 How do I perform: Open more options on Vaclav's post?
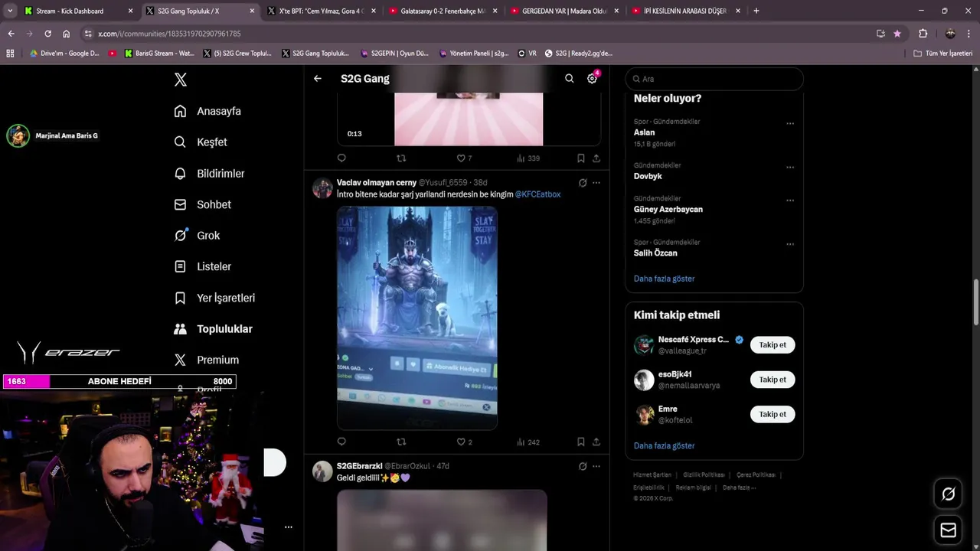click(596, 183)
